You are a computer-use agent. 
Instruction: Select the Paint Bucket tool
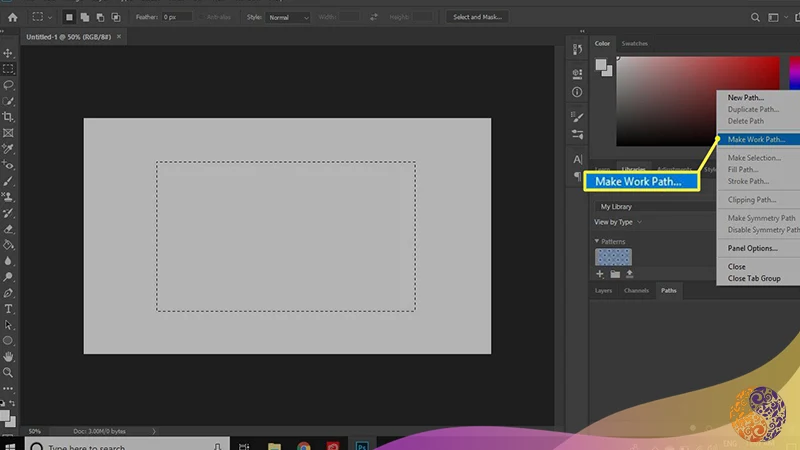coord(9,244)
